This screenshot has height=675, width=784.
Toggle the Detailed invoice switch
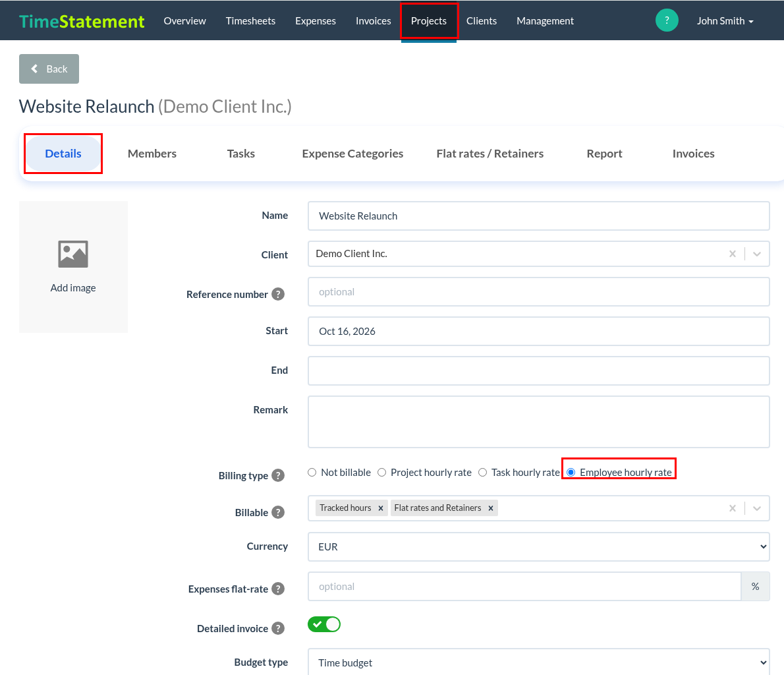[x=324, y=624]
